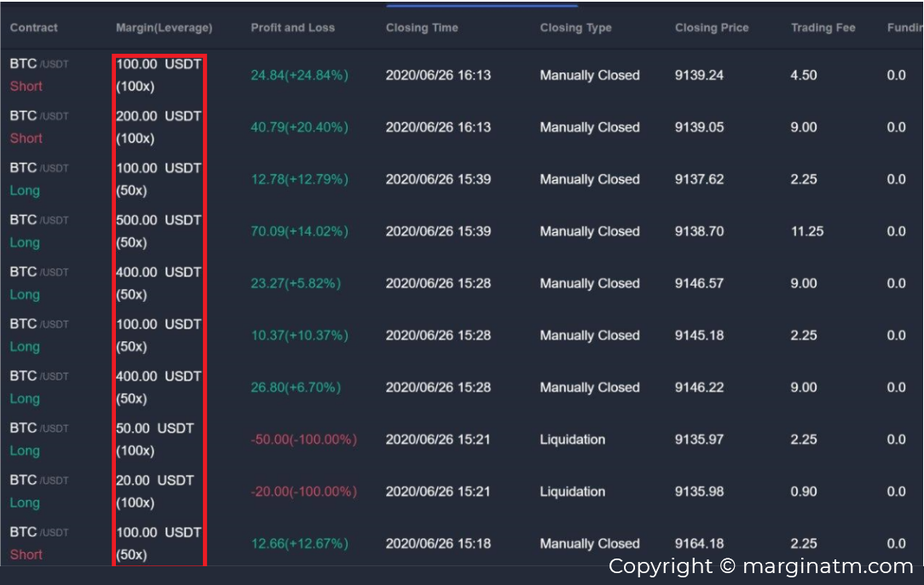Click the trading fee 11.25
Screen dimensions: 924x585
tap(806, 231)
